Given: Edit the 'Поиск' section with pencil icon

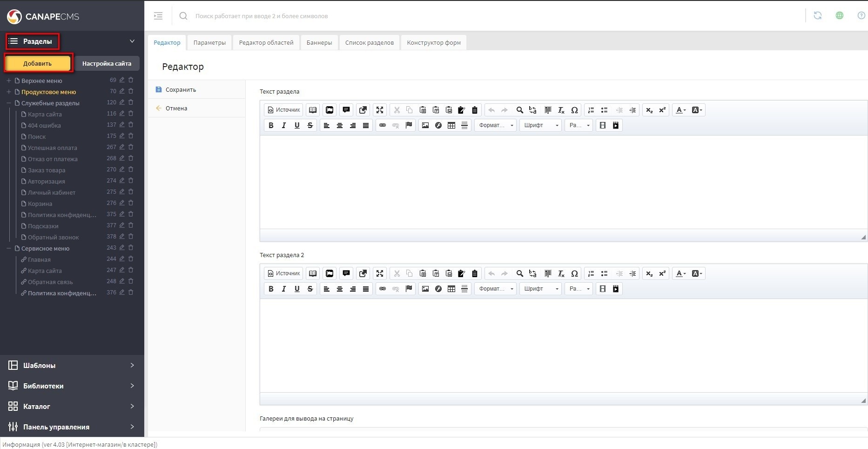Looking at the screenshot, I should tap(122, 136).
